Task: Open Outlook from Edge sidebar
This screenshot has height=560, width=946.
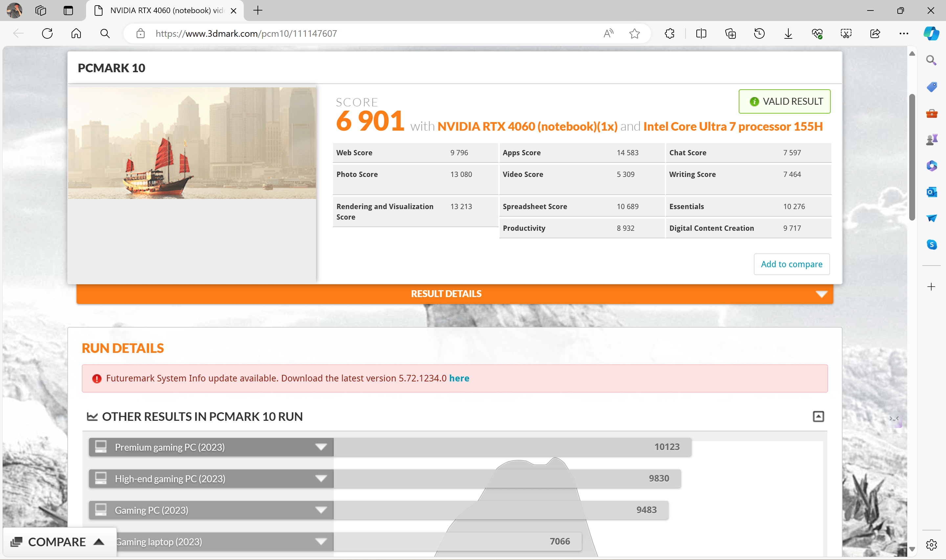Action: pos(931,192)
